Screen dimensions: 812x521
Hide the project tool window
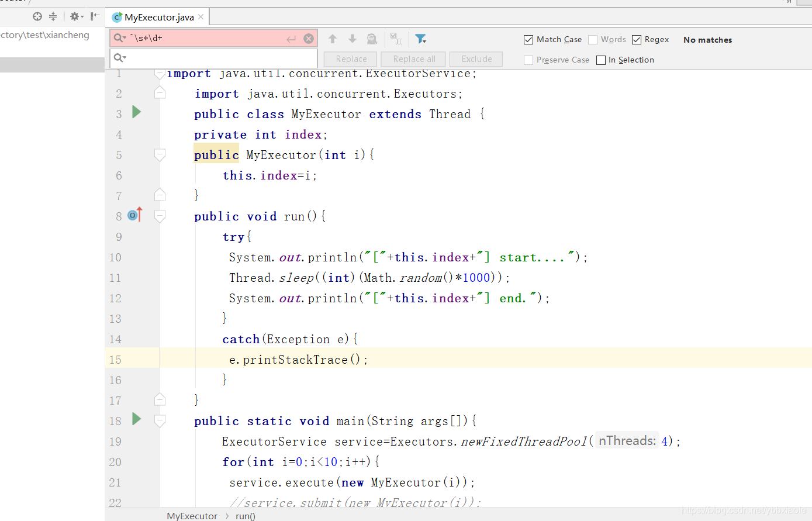95,16
